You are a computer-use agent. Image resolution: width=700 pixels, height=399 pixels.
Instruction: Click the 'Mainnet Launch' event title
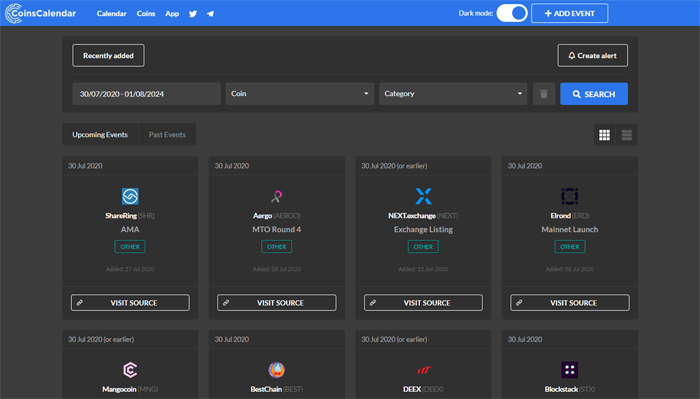570,229
